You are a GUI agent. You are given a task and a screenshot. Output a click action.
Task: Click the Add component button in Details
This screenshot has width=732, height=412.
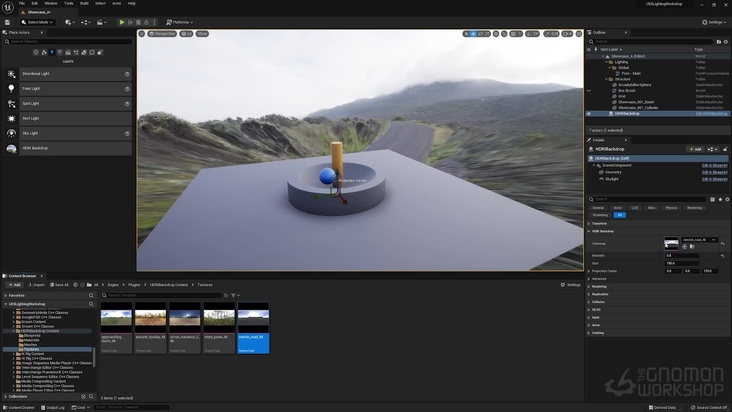tap(695, 149)
